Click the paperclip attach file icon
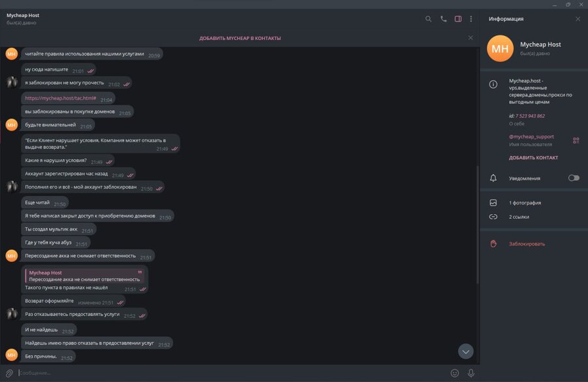 [x=10, y=373]
